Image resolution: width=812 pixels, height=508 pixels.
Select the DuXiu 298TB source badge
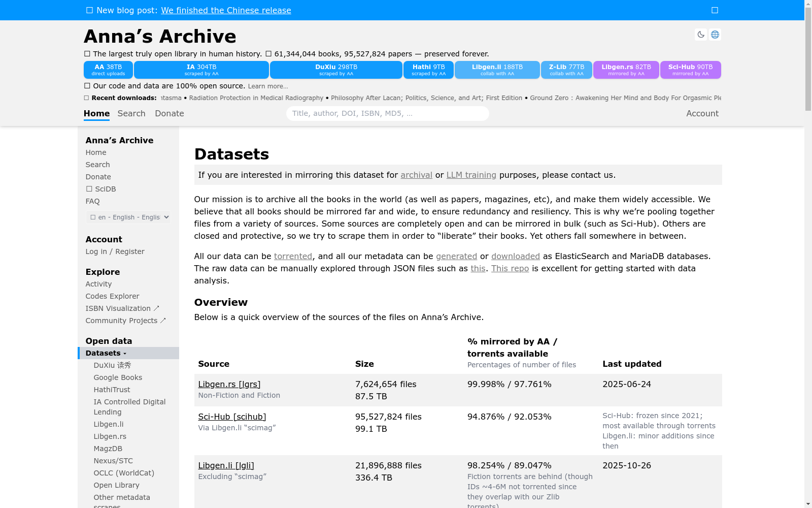(x=336, y=70)
